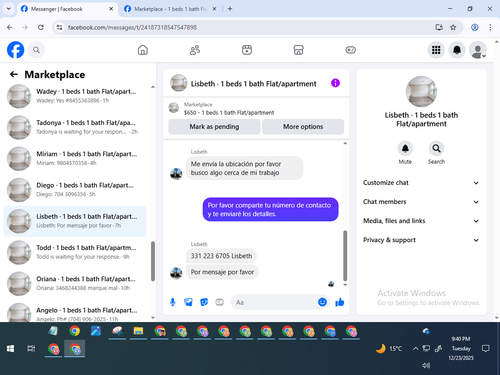
Task: Open a new browser tab
Action: point(230,9)
